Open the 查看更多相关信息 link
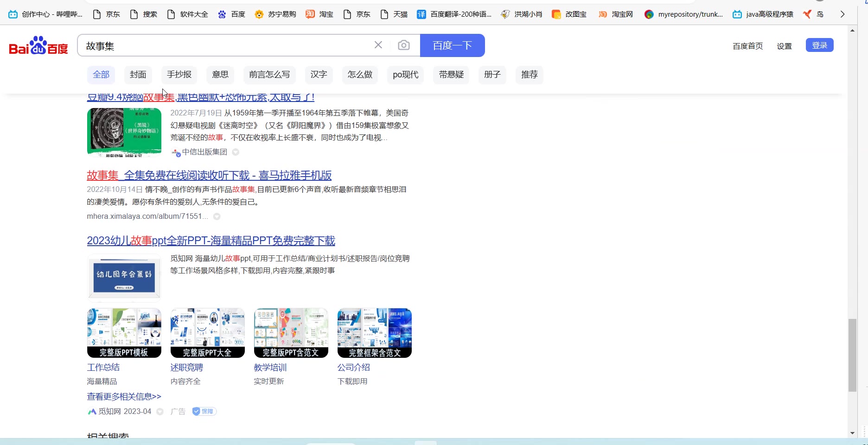This screenshot has width=868, height=445. [x=124, y=396]
